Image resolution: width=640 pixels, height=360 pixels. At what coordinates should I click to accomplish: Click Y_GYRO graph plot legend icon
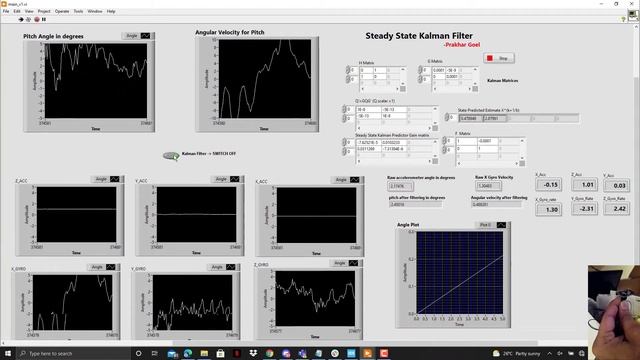[x=231, y=267]
